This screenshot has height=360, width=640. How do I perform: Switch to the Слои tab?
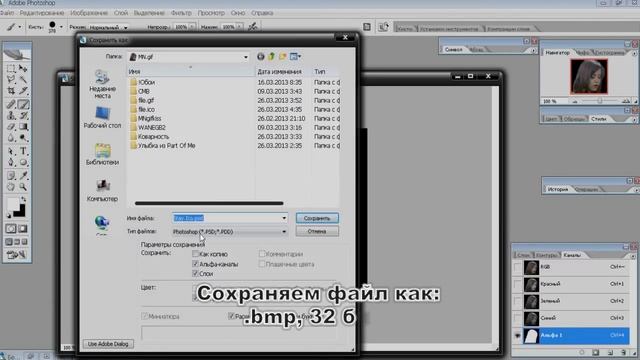[524, 255]
